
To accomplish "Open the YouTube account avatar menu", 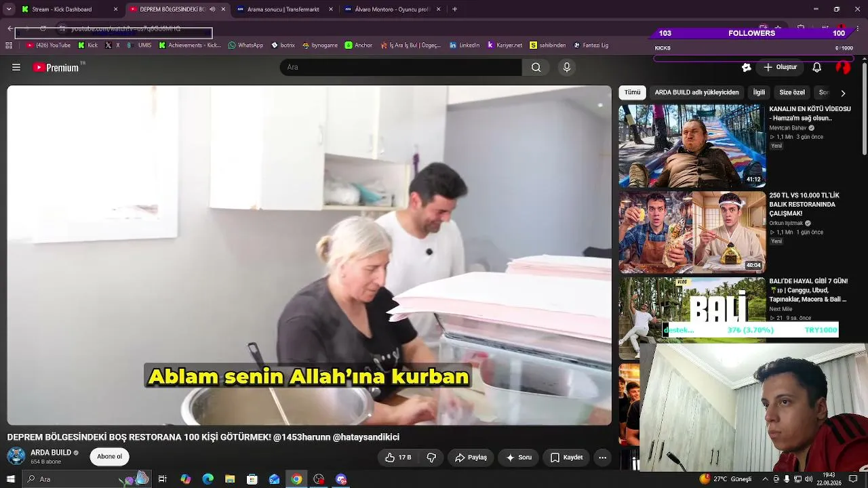I will pos(843,67).
